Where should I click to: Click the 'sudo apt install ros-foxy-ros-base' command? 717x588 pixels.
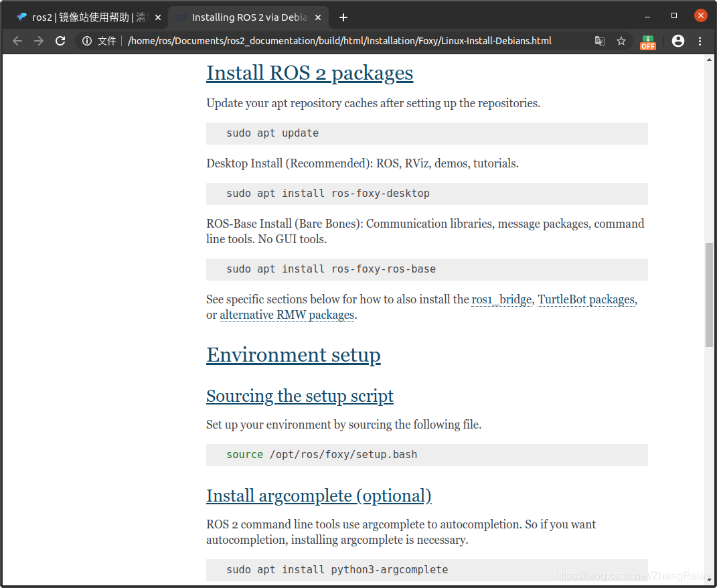331,269
